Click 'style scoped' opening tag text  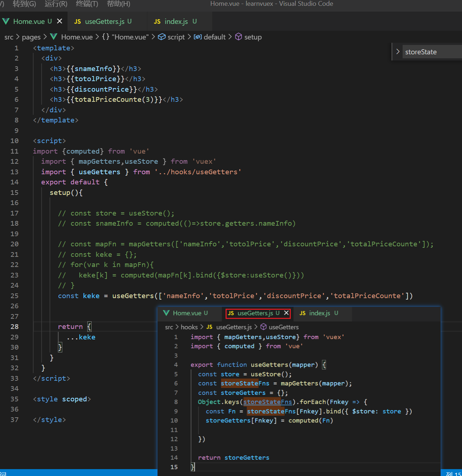pyautogui.click(x=62, y=399)
